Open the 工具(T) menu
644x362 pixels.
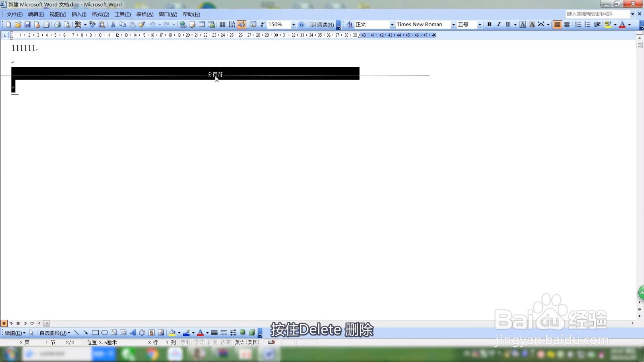pos(123,14)
